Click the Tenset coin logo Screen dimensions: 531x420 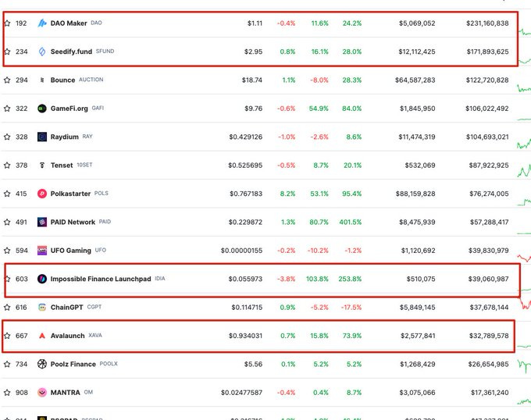(x=42, y=166)
